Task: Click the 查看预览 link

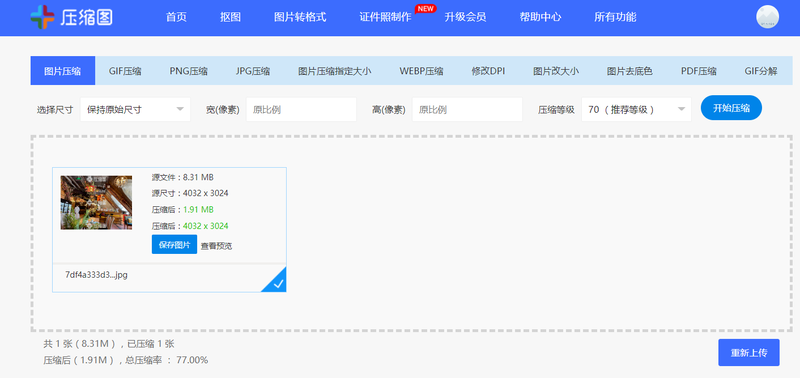Action: point(216,246)
